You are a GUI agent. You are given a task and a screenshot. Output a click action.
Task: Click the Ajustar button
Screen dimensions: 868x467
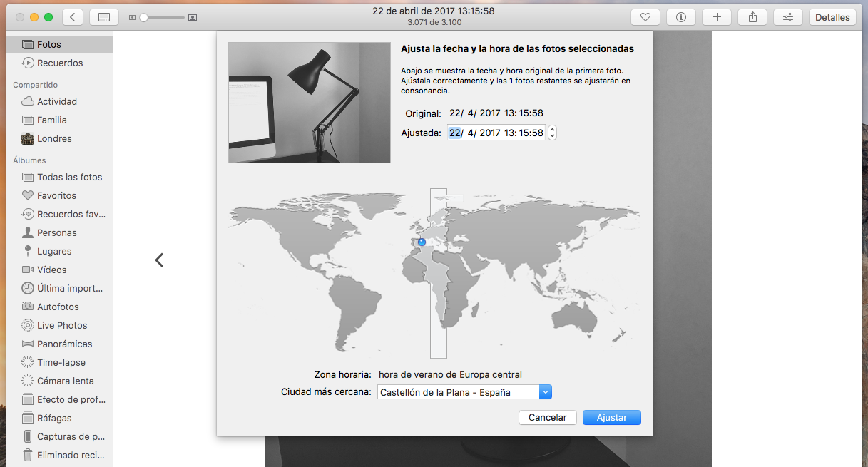pos(611,418)
